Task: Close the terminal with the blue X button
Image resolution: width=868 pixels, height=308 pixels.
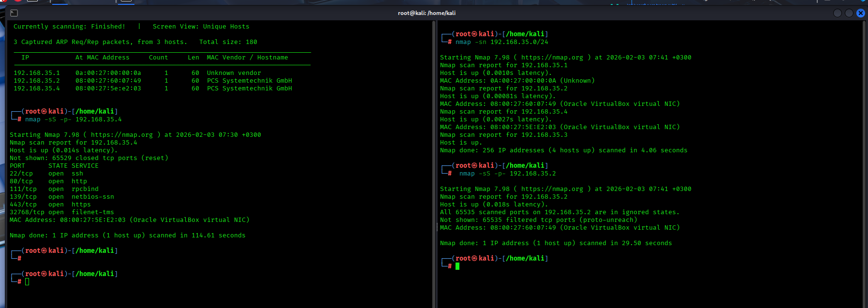Action: [861, 13]
